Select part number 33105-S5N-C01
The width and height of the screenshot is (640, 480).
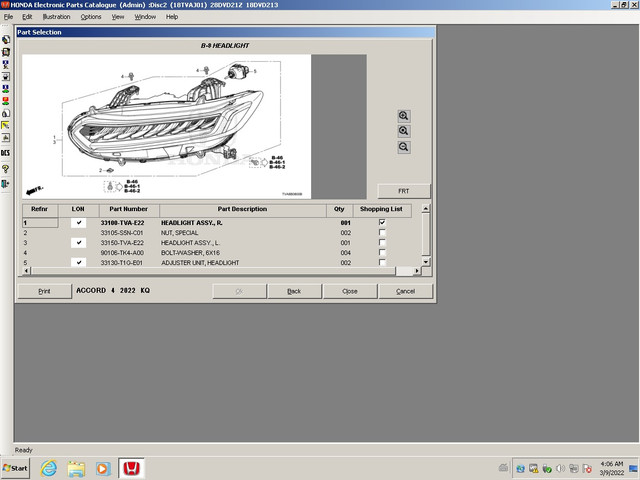tap(122, 233)
